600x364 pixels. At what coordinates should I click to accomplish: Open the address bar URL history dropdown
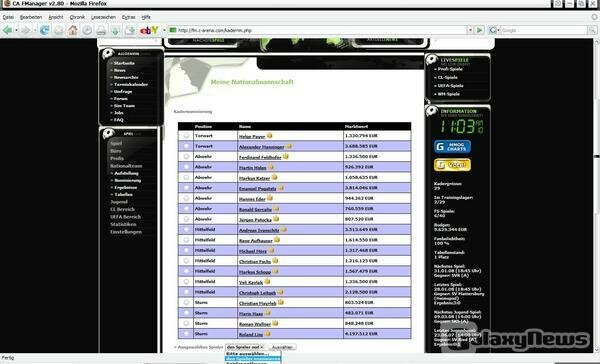[x=470, y=30]
